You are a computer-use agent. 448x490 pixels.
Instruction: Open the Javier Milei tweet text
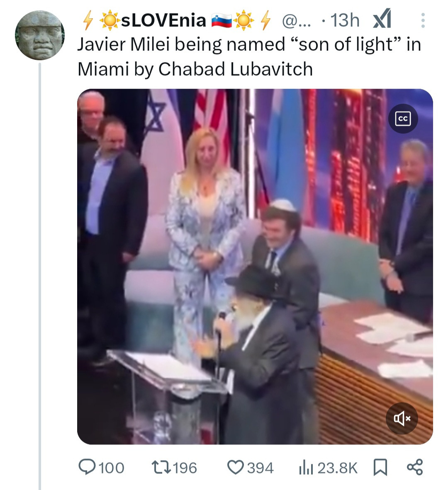[x=249, y=57]
